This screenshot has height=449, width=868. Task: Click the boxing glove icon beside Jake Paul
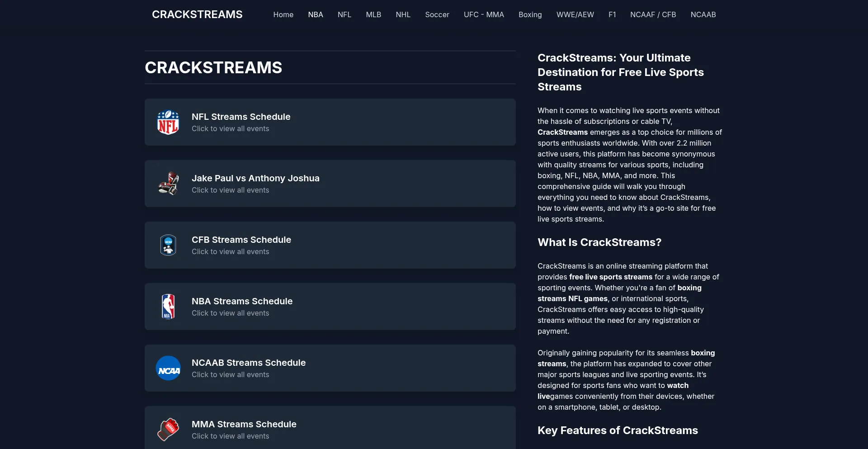[168, 184]
